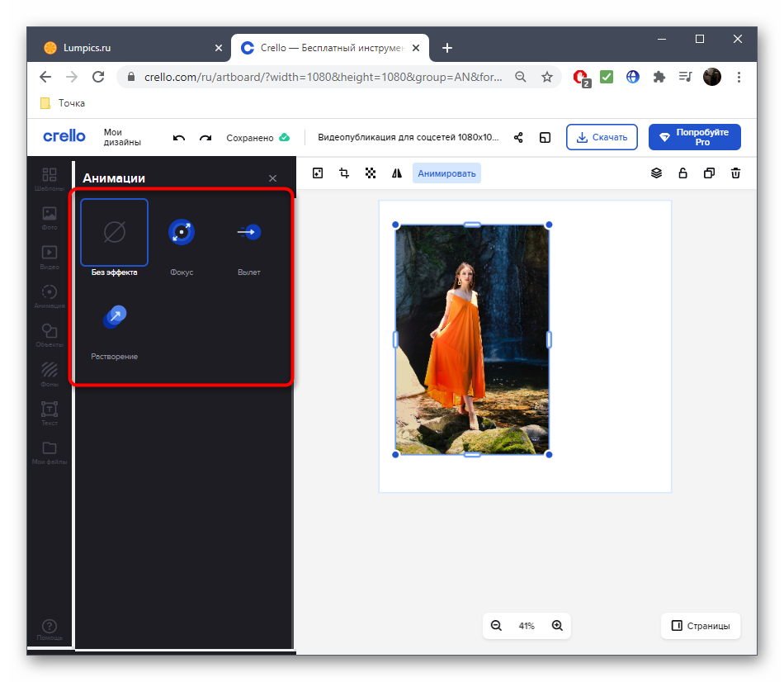Open the Страницы pages panel

701,626
